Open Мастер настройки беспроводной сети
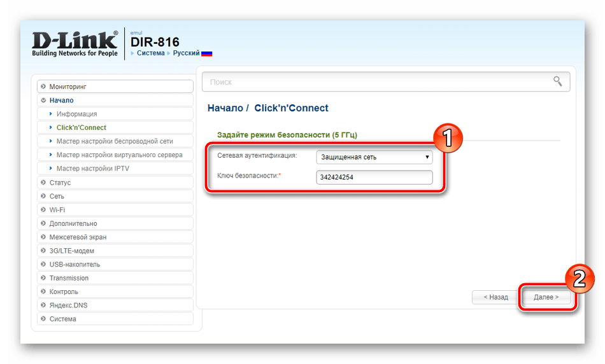Image resolution: width=605 pixels, height=364 pixels. coord(115,141)
